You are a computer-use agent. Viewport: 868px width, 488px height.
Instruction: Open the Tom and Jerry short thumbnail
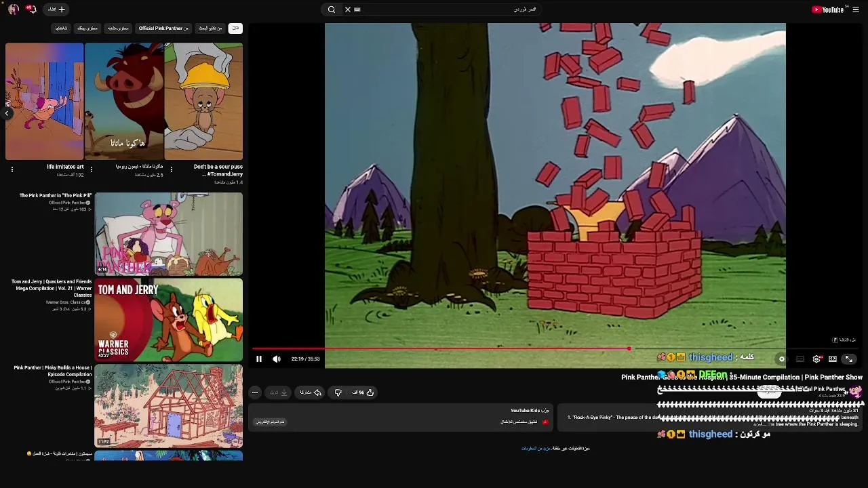tap(203, 102)
